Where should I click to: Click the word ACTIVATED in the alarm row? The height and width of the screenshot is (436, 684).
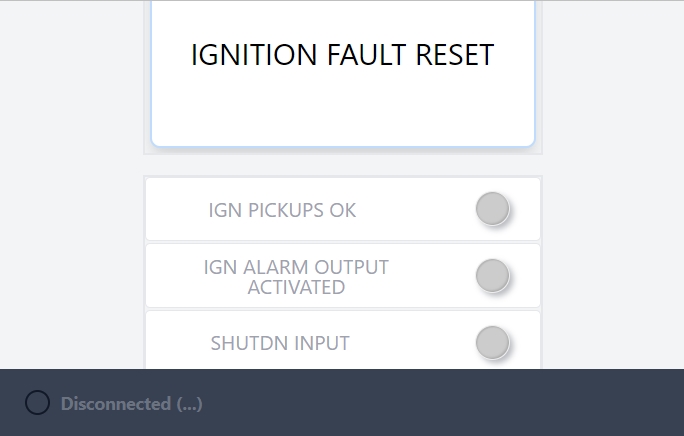[296, 288]
